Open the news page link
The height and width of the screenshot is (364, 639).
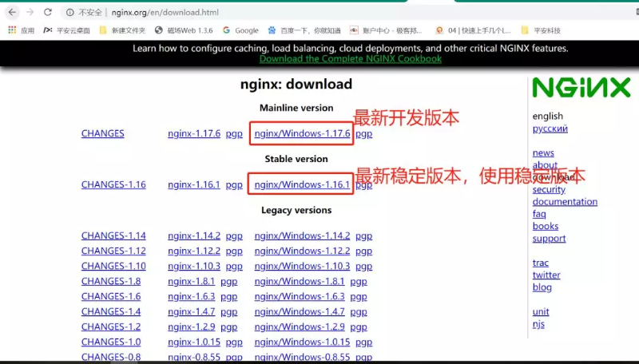pyautogui.click(x=543, y=153)
